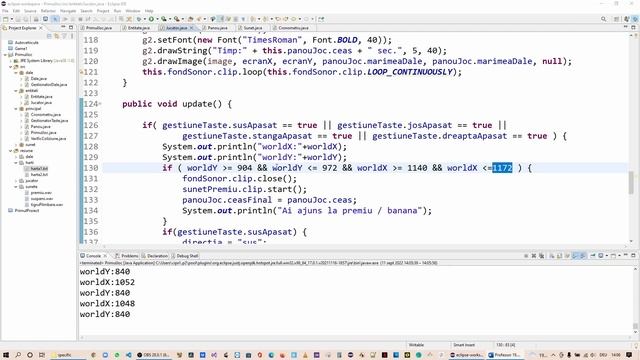
Task: Click the skip breakpoints toolbar icon
Action: coord(55,19)
